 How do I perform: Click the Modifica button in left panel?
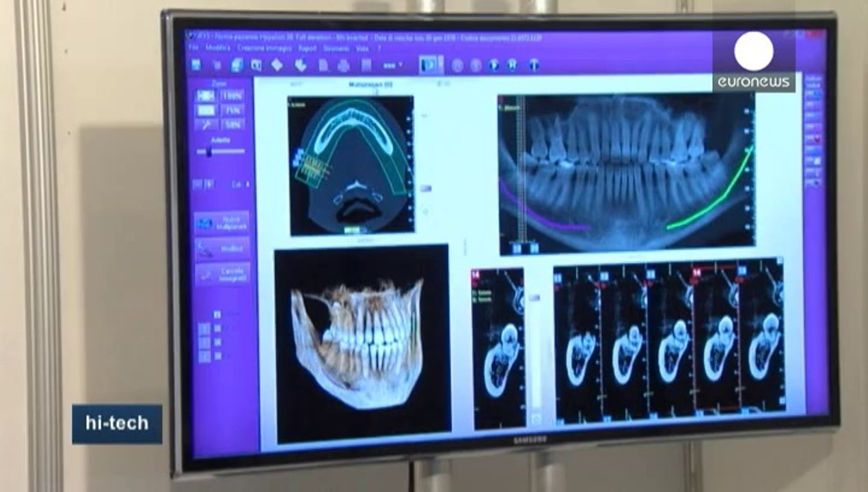click(x=222, y=249)
